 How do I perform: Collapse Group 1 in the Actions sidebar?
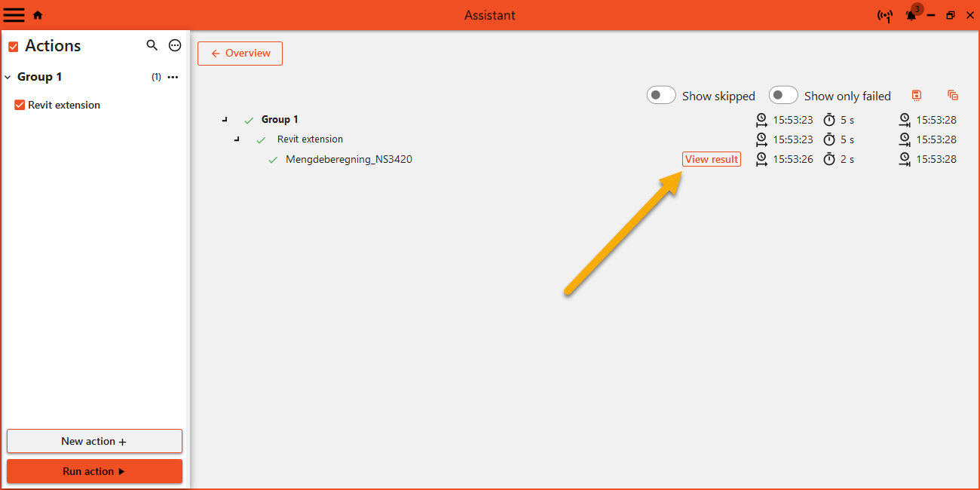point(8,77)
